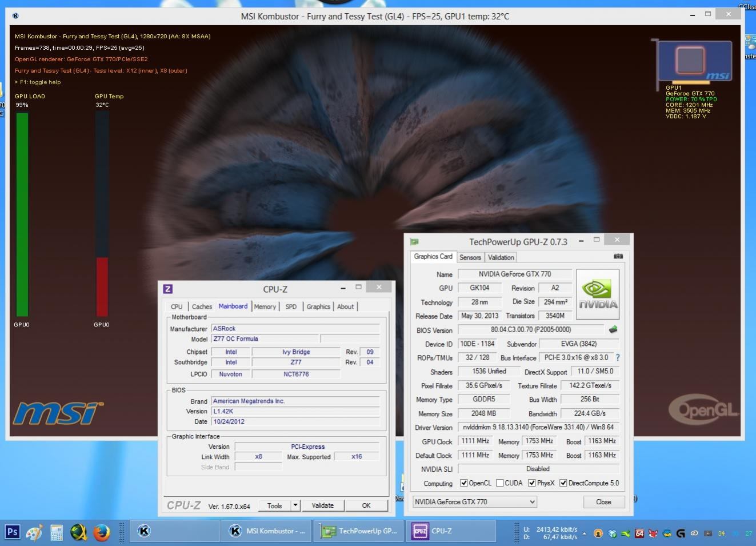Click OK button in CPU-Z
Viewport: 756px width, 546px height.
(366, 505)
